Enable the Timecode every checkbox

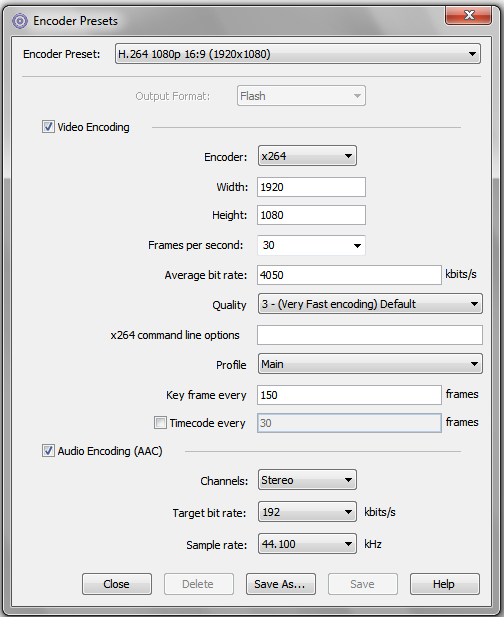(x=160, y=423)
